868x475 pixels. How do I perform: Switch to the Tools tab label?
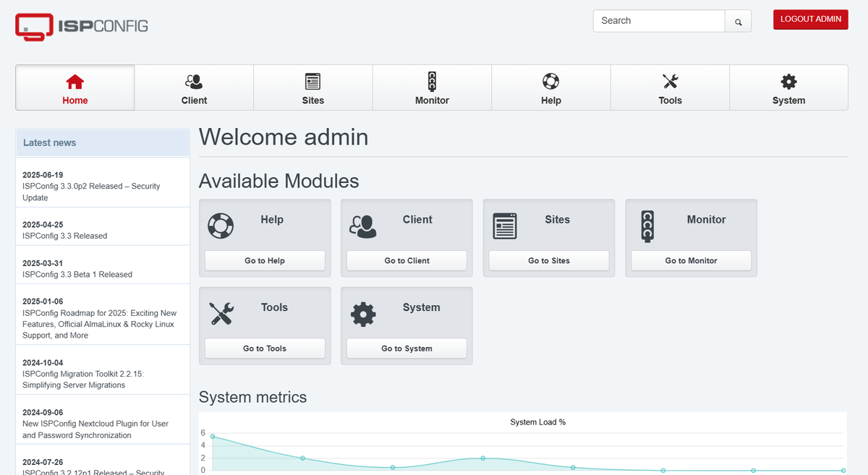pos(670,100)
